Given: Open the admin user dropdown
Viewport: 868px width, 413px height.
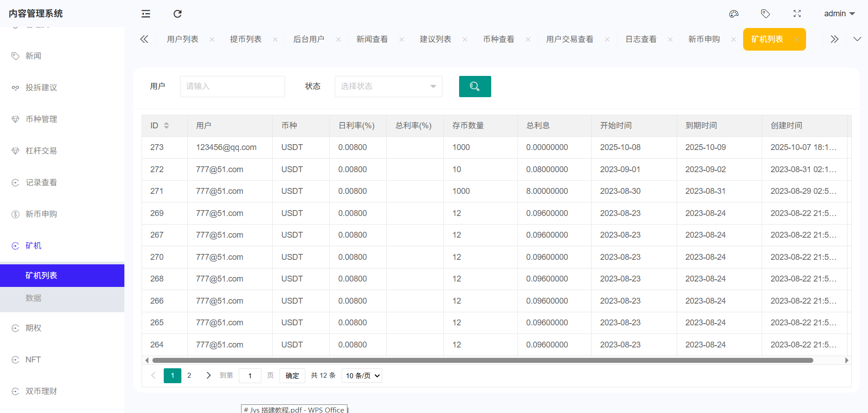Looking at the screenshot, I should coord(839,14).
